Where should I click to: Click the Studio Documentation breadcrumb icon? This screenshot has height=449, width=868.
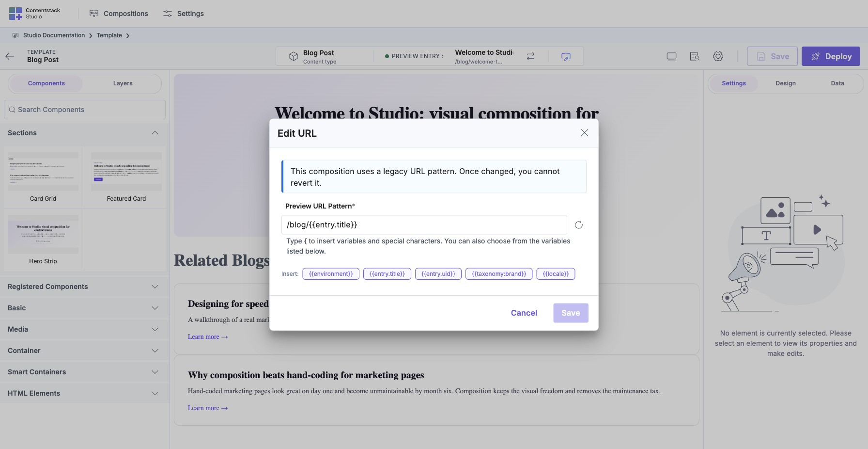pos(15,35)
